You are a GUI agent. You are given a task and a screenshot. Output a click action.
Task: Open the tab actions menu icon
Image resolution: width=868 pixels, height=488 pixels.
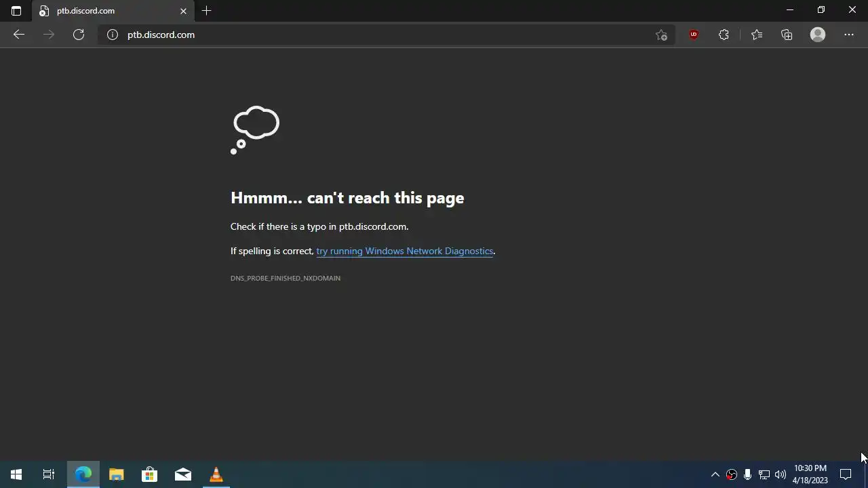click(16, 11)
